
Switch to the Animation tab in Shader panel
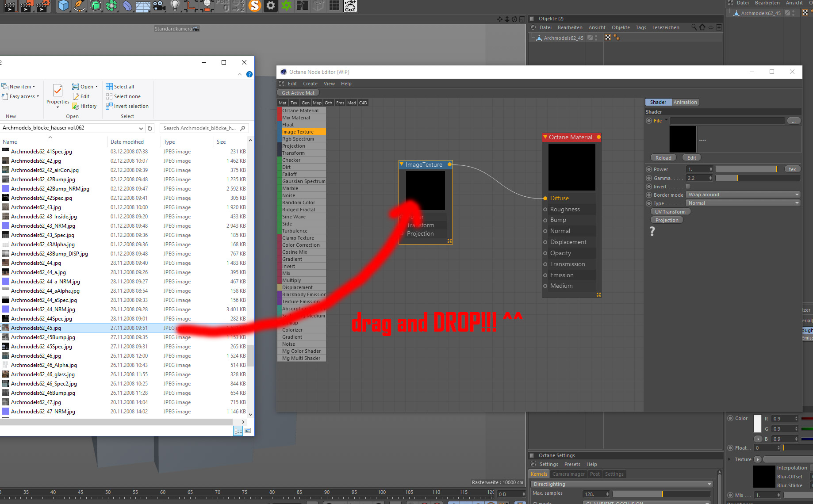click(x=685, y=102)
